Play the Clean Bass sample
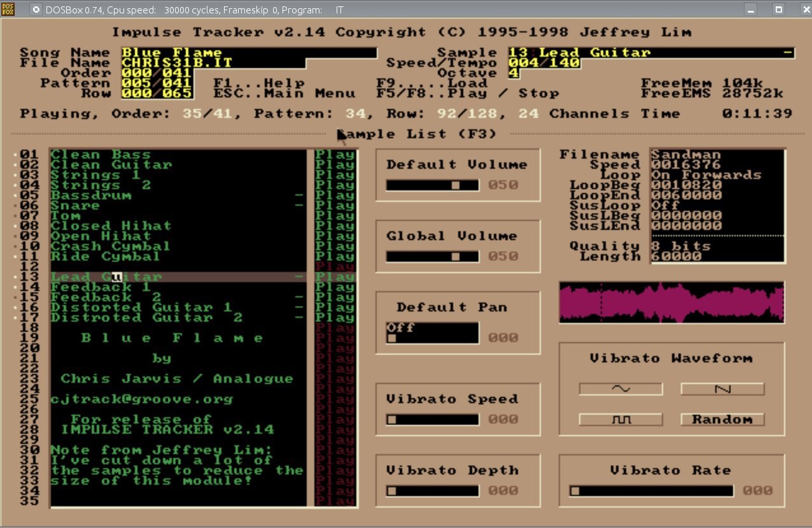The width and height of the screenshot is (812, 528). click(335, 155)
